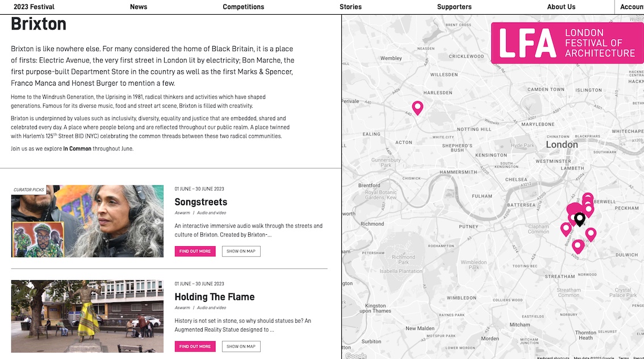Viewport: 644px width, 359px height.
Task: Open the News menu item
Action: tap(139, 7)
